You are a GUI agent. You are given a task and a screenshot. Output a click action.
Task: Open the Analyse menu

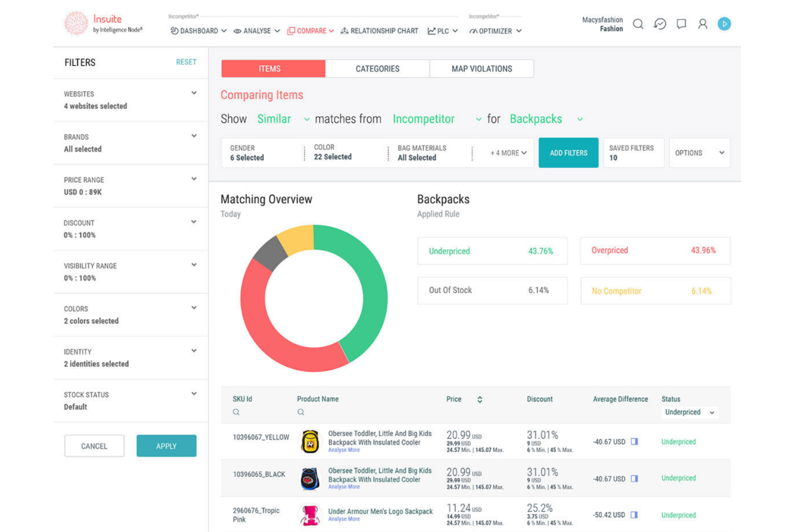(x=257, y=31)
